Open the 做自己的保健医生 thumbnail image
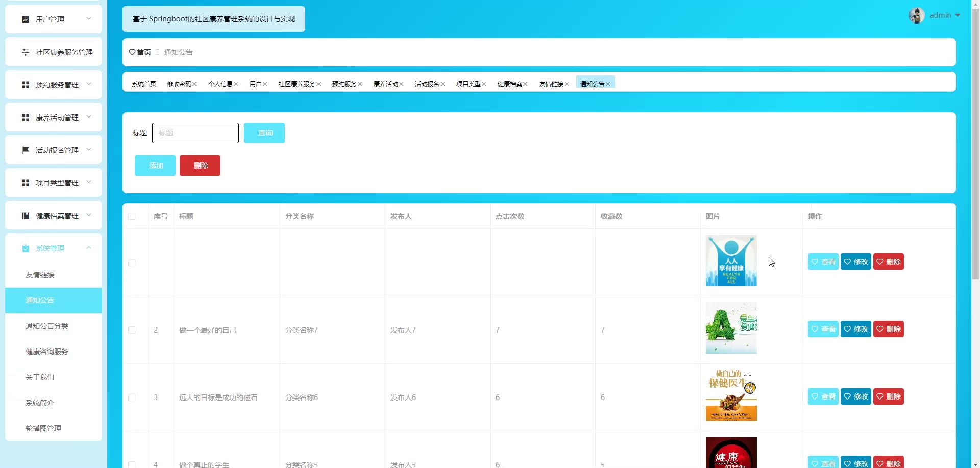The width and height of the screenshot is (980, 468). coord(731,395)
